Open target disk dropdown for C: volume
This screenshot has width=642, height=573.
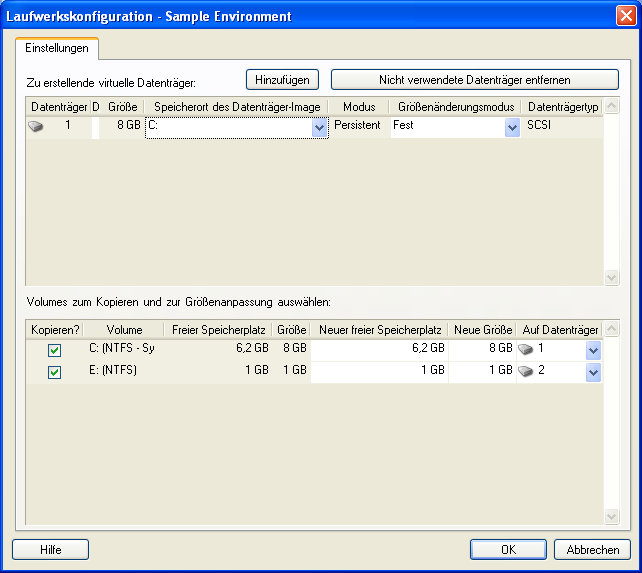(x=593, y=350)
